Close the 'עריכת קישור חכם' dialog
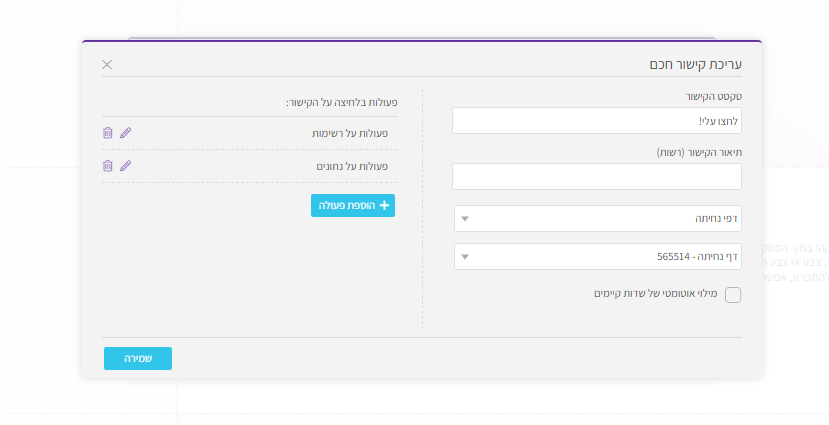Image resolution: width=829 pixels, height=425 pixels. (x=107, y=64)
